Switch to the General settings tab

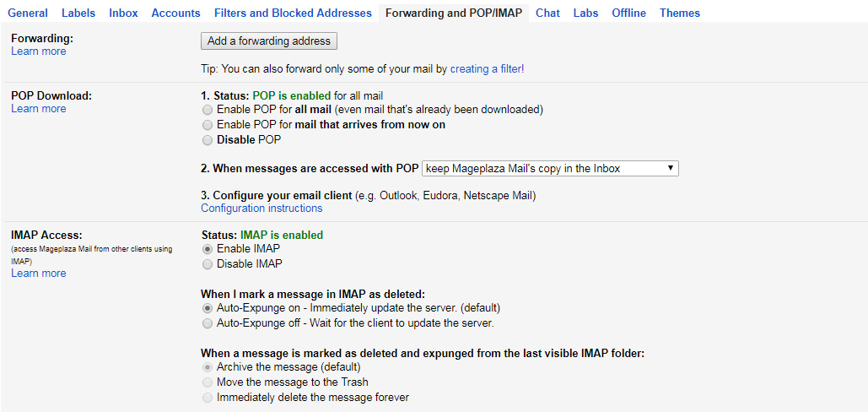27,13
